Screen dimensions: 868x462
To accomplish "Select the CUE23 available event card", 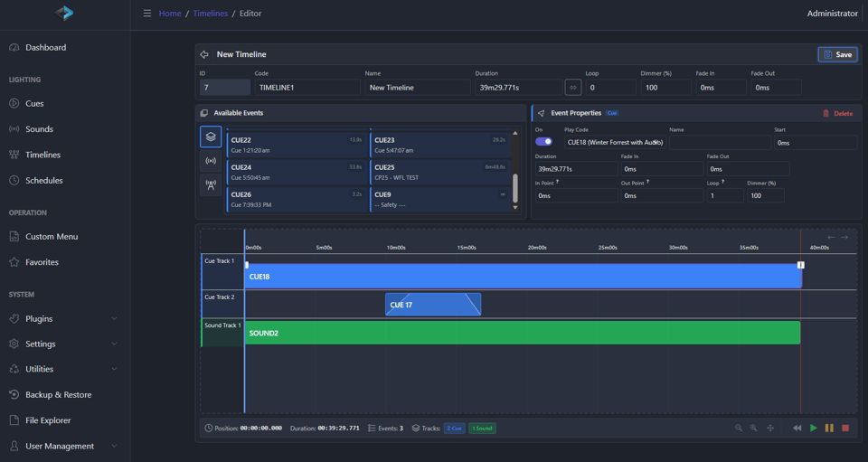I will coord(440,145).
